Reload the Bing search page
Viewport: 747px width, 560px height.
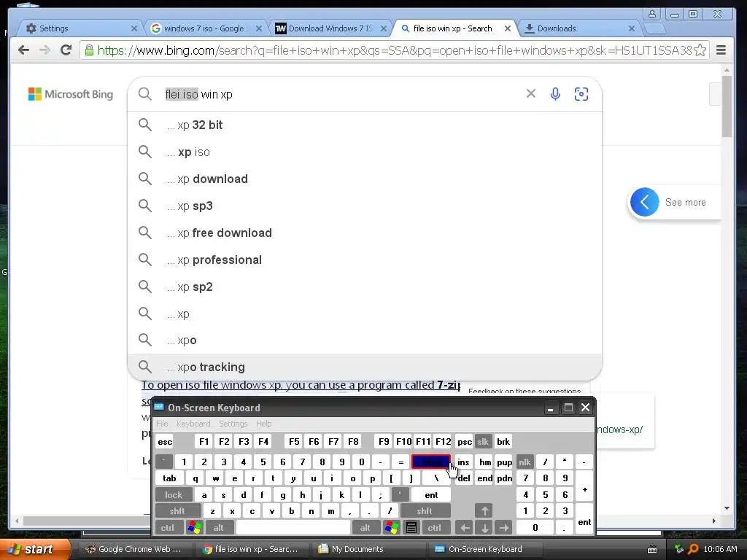click(66, 50)
